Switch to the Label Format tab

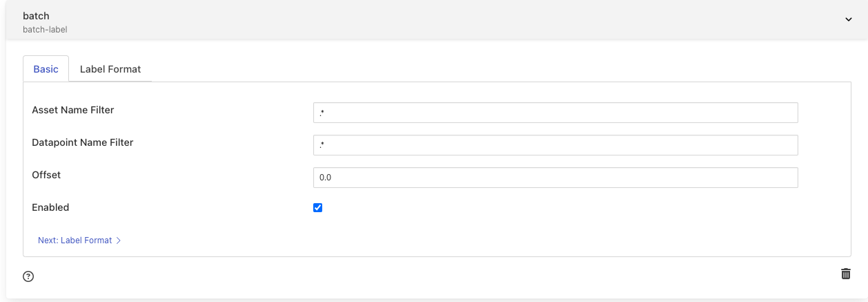pos(110,69)
